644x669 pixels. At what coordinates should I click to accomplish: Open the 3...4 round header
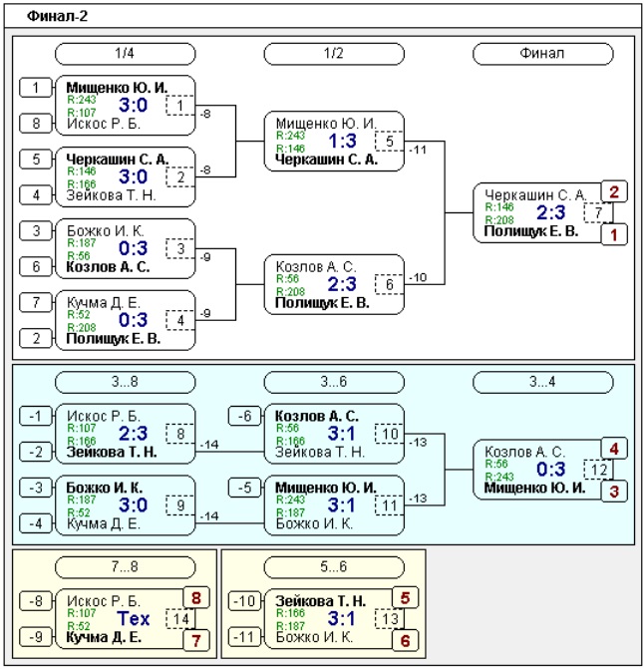(x=543, y=382)
